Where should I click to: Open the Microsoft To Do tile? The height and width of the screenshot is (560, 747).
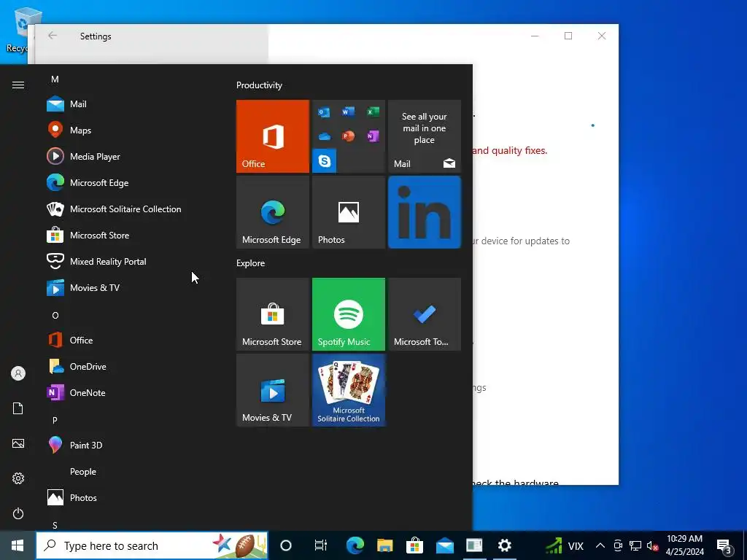pos(425,314)
